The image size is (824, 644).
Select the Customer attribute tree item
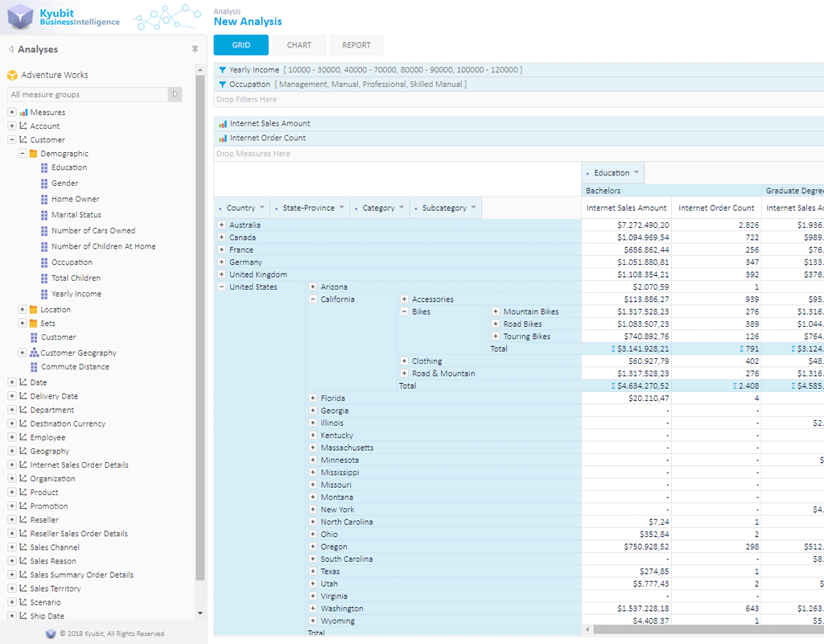[58, 337]
